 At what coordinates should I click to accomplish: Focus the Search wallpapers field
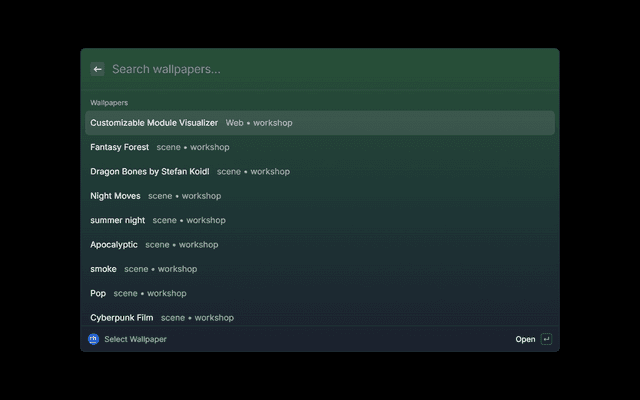pos(331,69)
